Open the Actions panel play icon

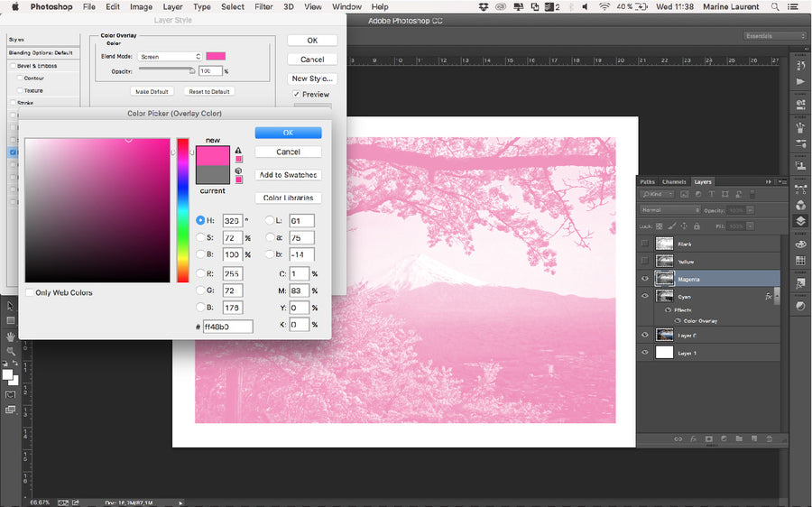pos(800,81)
